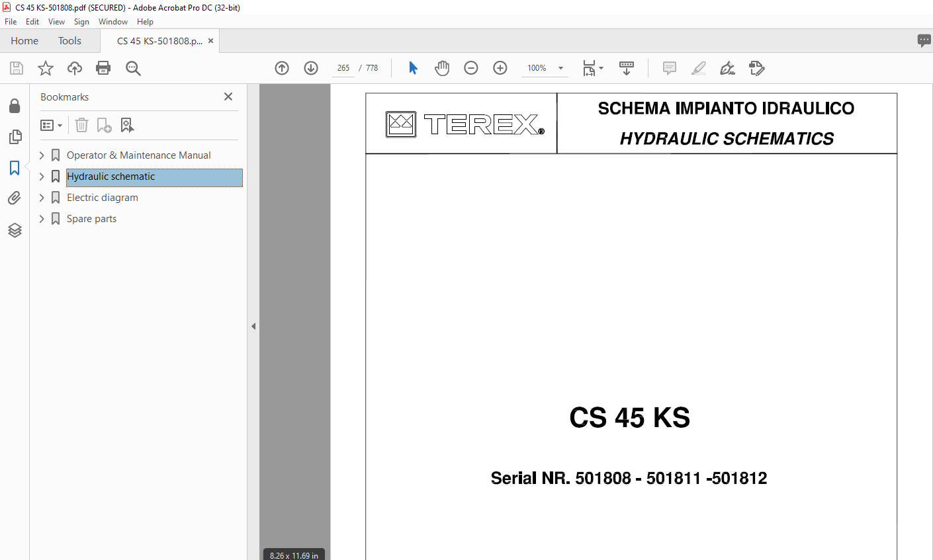Toggle the Bookmarks panel icon
Image resolution: width=933 pixels, height=560 pixels.
[15, 168]
